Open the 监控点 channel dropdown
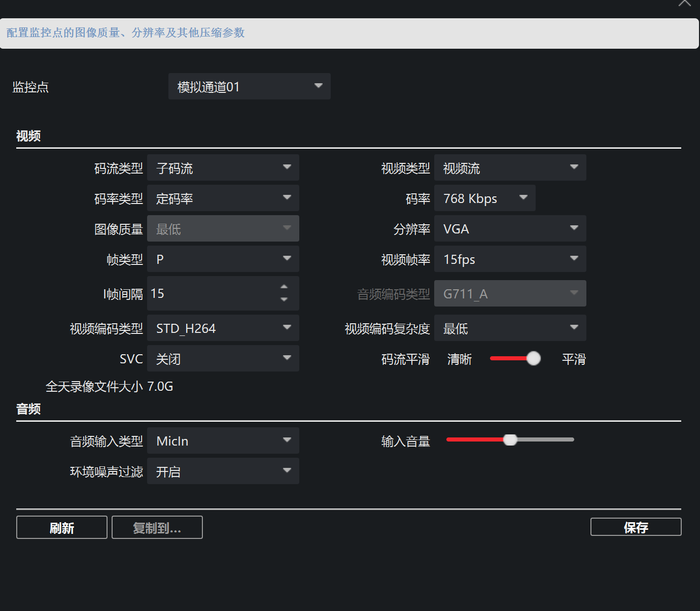The height and width of the screenshot is (611, 700). 249,86
